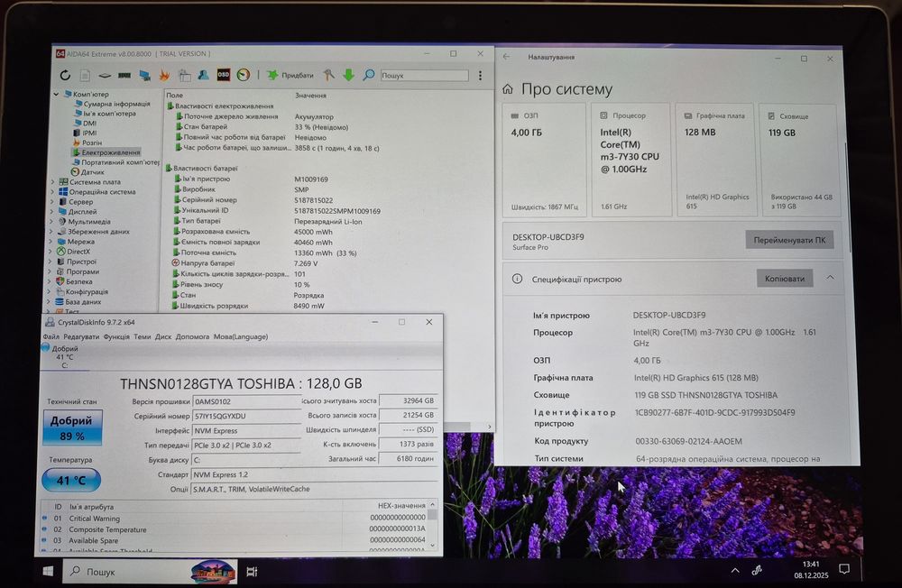Open the memory module benchmark icon in AIDA64
Viewport: 902px width, 588px height.
tap(124, 76)
